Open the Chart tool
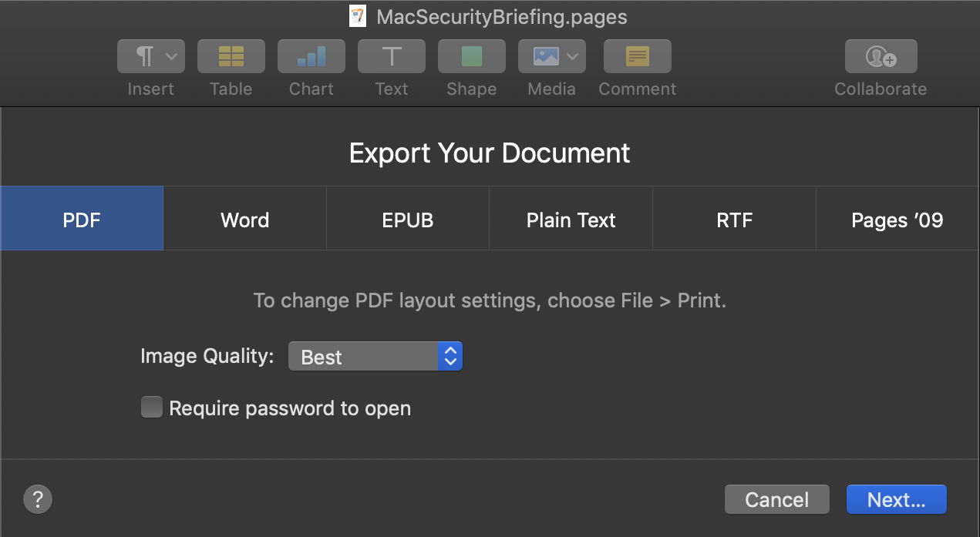 (x=312, y=56)
